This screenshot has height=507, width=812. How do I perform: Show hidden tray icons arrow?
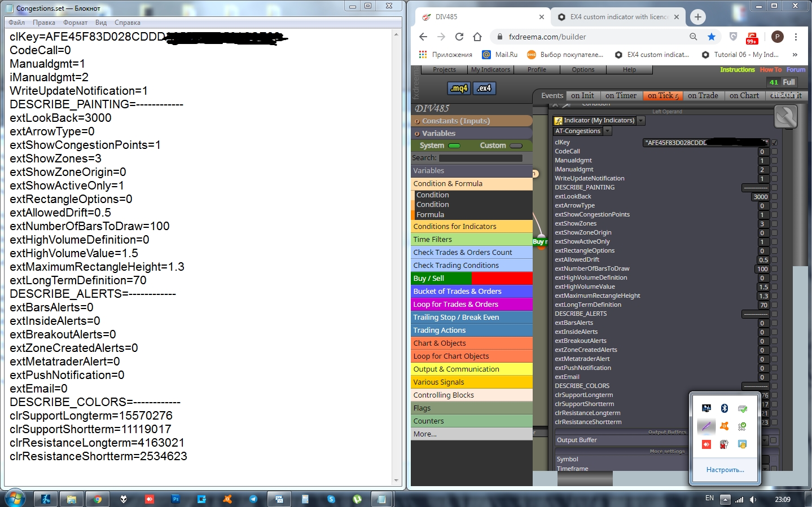click(725, 499)
